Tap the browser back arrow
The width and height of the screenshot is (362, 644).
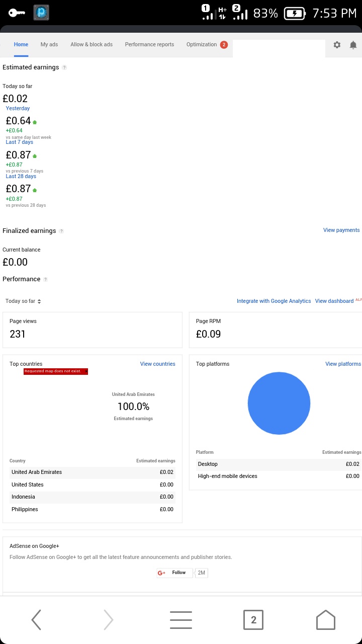(x=36, y=620)
